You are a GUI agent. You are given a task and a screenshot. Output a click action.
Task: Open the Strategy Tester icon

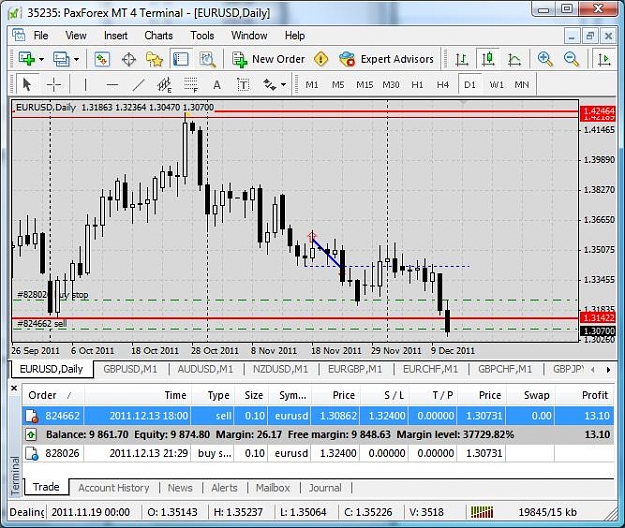coord(208,59)
